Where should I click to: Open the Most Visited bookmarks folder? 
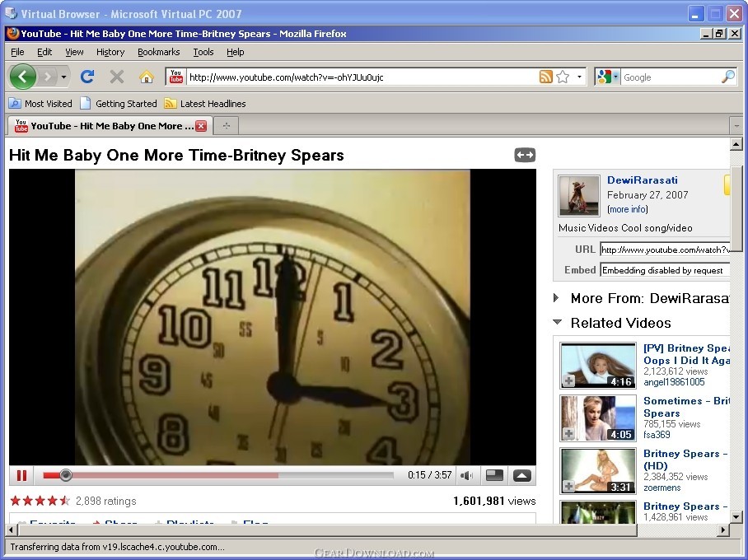41,104
